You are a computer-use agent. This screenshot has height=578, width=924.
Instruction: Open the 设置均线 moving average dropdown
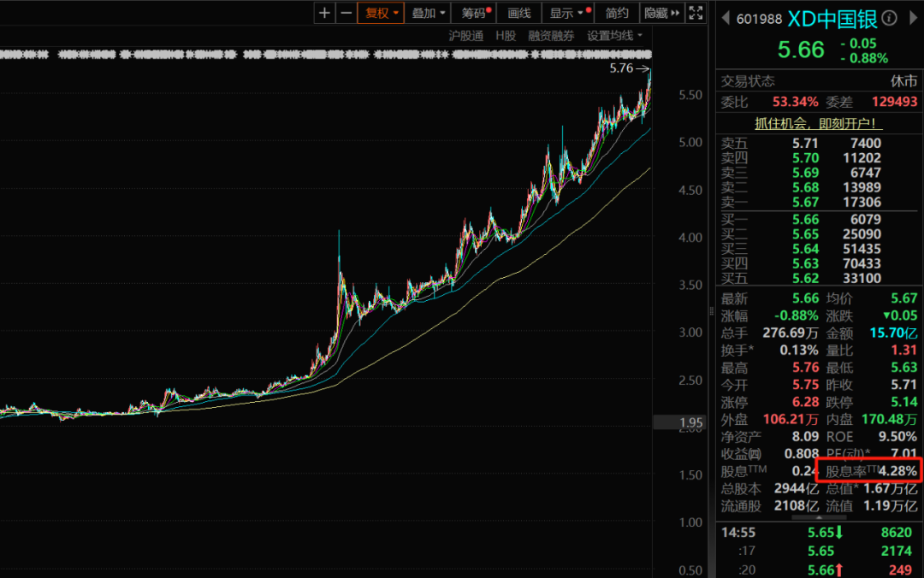click(x=614, y=36)
